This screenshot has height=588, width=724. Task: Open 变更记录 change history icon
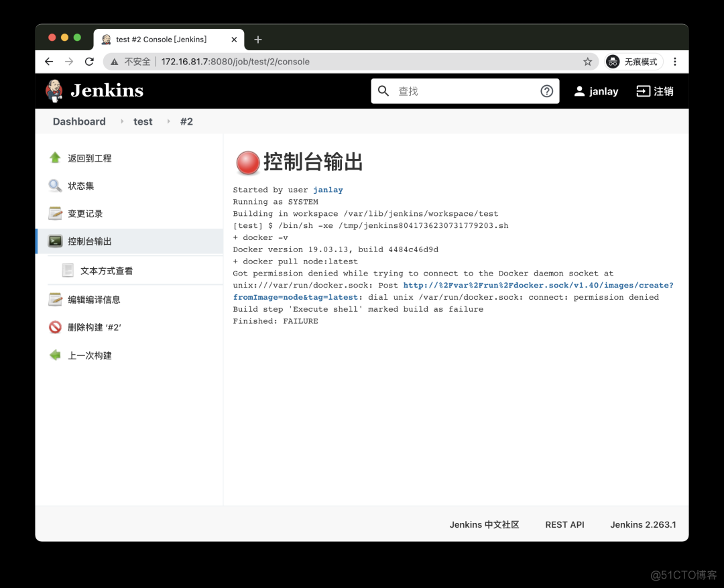[x=55, y=213]
